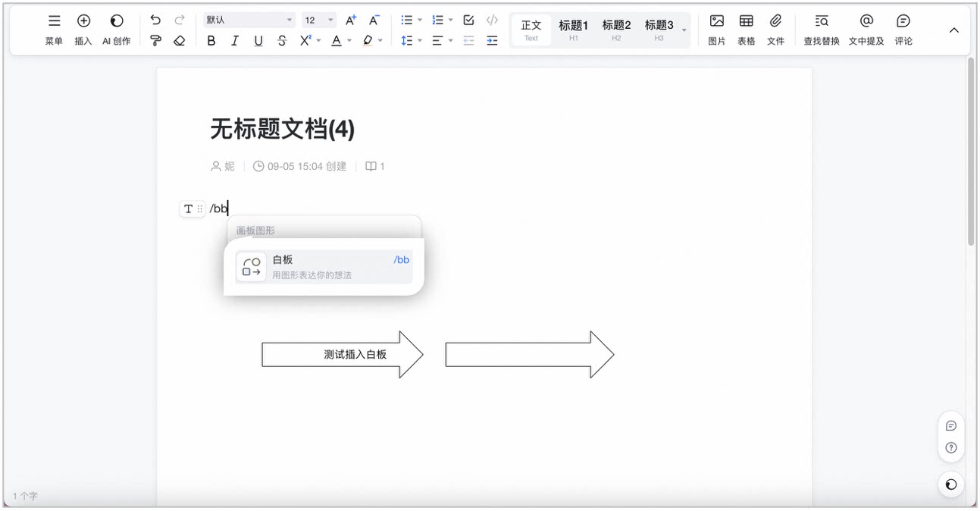Insert a code block
The height and width of the screenshot is (511, 980).
[x=492, y=20]
